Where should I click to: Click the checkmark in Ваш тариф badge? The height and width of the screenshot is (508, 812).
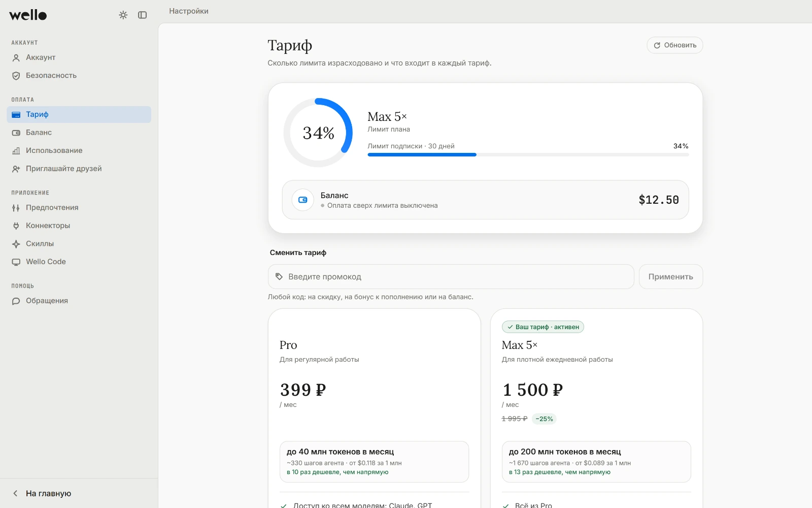pos(510,327)
